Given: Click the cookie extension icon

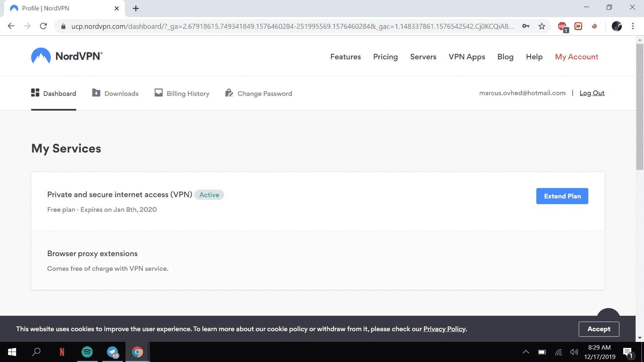Looking at the screenshot, I should pyautogui.click(x=594, y=26).
